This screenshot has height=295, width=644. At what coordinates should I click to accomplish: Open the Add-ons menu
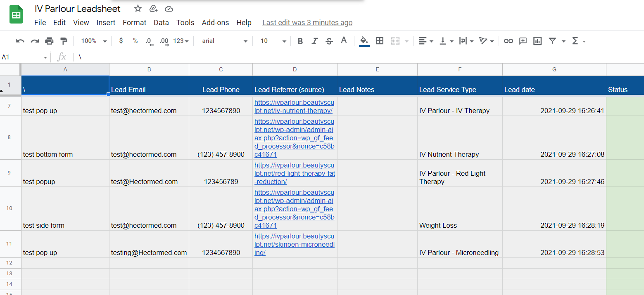point(215,23)
